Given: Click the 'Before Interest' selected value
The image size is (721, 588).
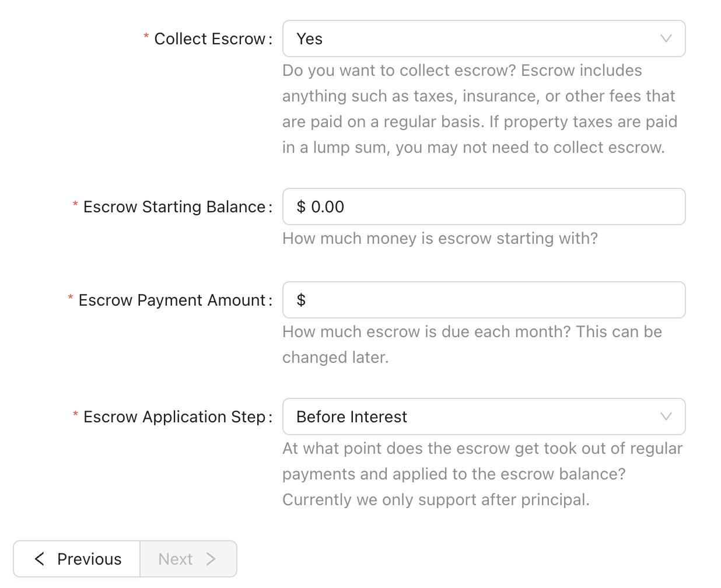Looking at the screenshot, I should click(x=352, y=416).
